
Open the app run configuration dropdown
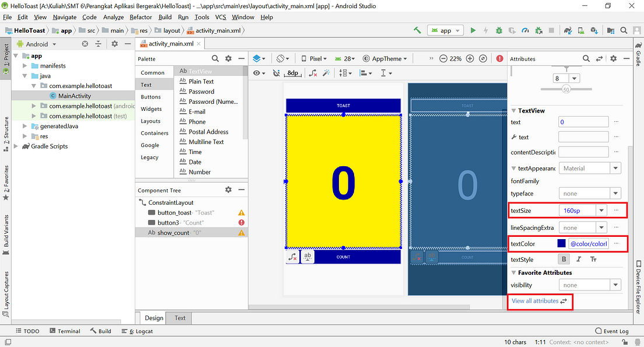pos(446,30)
